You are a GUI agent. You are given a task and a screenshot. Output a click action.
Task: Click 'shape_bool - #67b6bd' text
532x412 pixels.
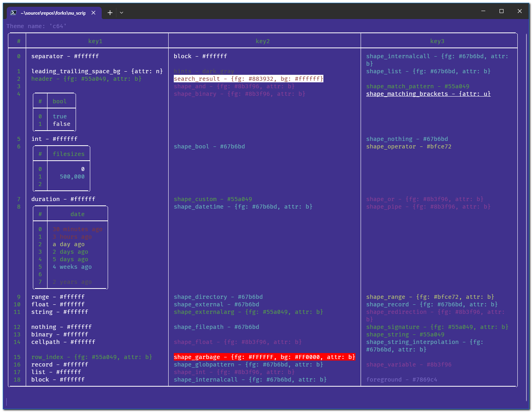[x=209, y=146]
